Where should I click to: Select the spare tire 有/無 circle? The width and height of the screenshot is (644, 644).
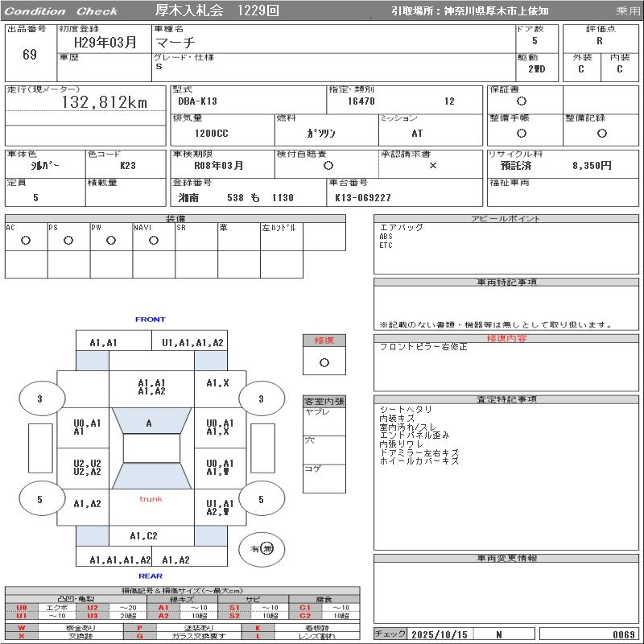point(262,549)
